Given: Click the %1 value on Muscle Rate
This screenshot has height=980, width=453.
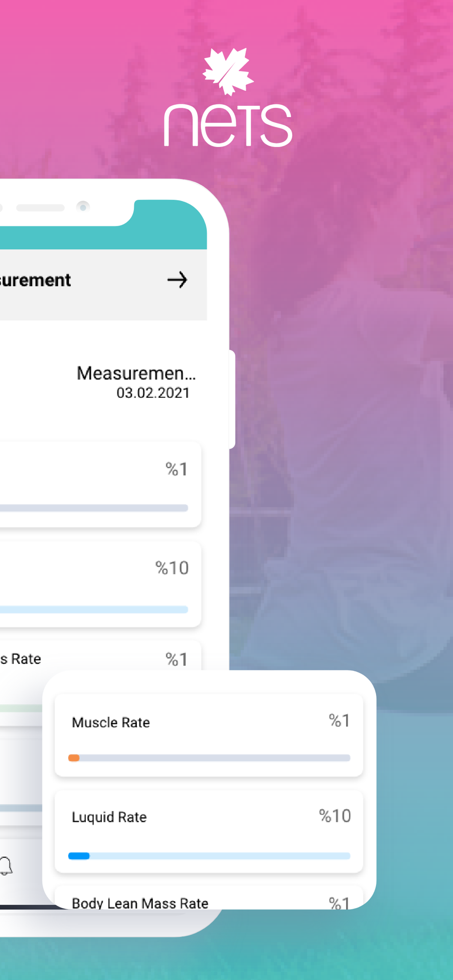Looking at the screenshot, I should [339, 721].
